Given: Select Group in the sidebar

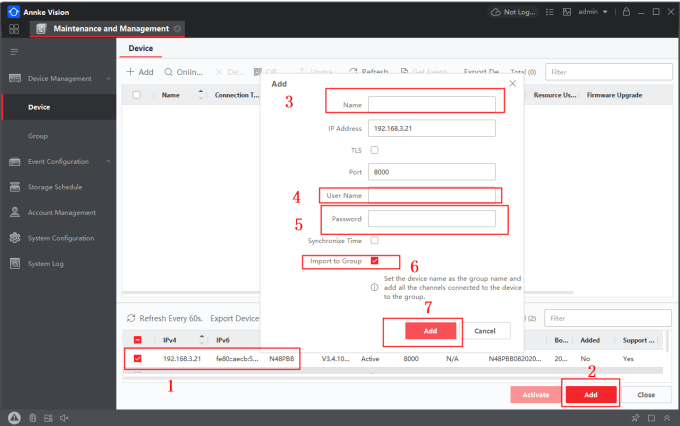Looking at the screenshot, I should 38,135.
